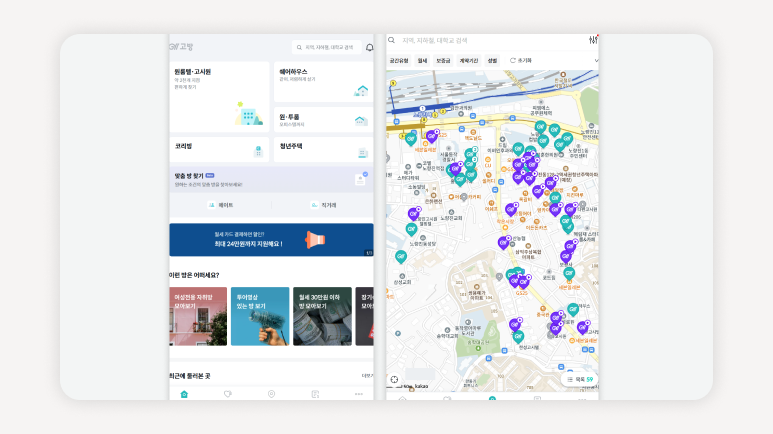Open the 맞춤 방 찾기 banner

[x=271, y=180]
